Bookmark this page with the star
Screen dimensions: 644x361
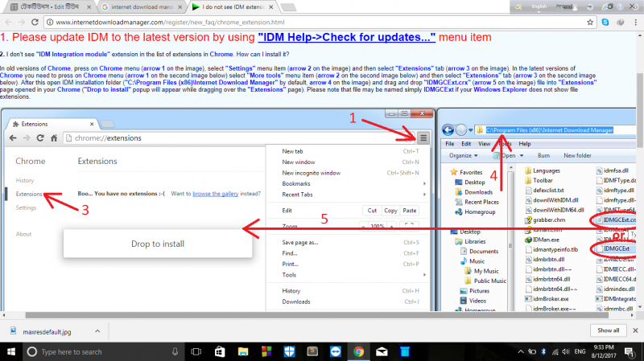click(590, 23)
